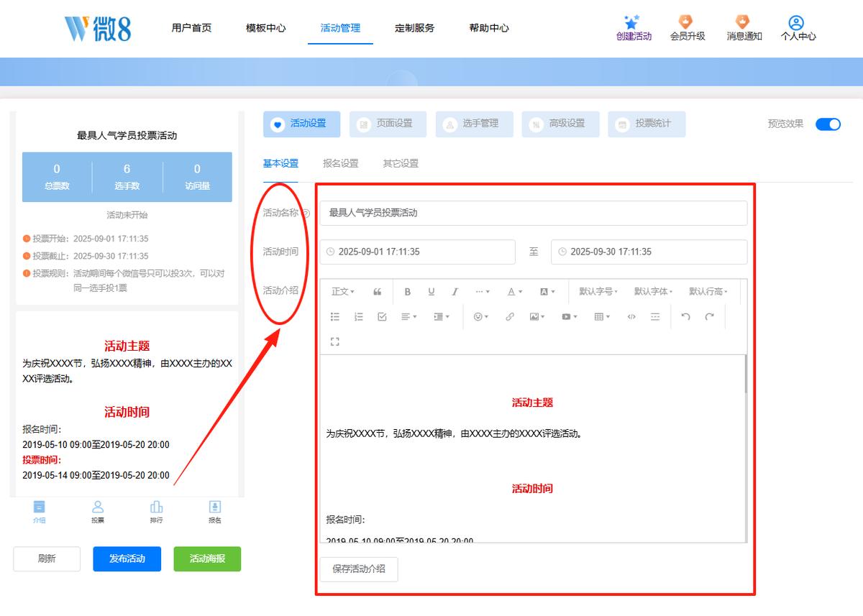Click the undo arrow in the editor
Image resolution: width=863 pixels, height=616 pixels.
pos(685,316)
